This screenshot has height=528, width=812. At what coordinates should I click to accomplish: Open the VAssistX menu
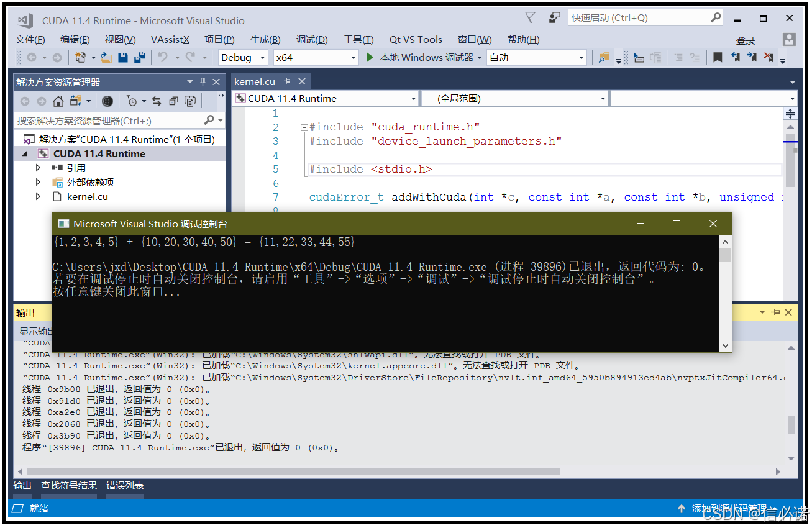point(170,40)
